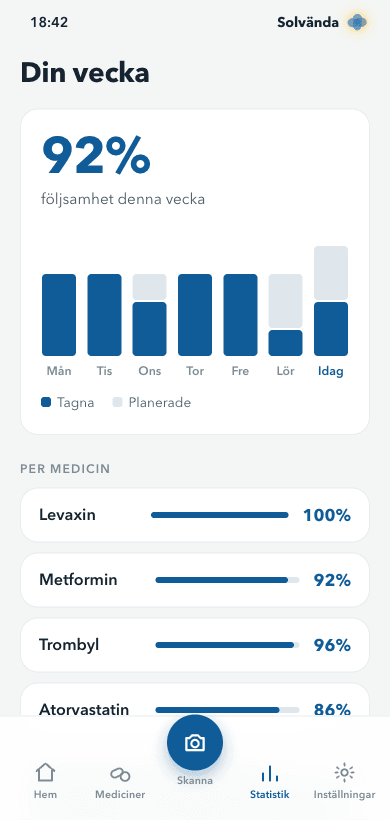Image resolution: width=390 pixels, height=820 pixels.
Task: Click the Mån bar in chart
Action: (x=59, y=315)
